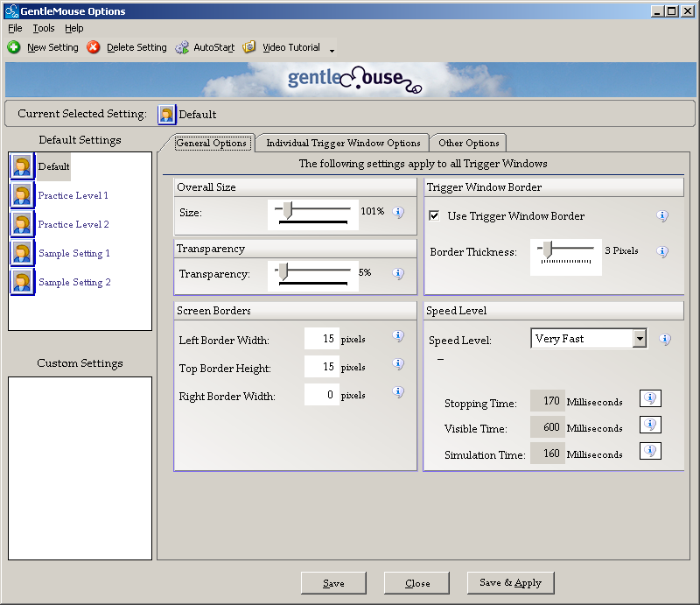Click the Sample Setting 2 avatar icon

pyautogui.click(x=22, y=282)
